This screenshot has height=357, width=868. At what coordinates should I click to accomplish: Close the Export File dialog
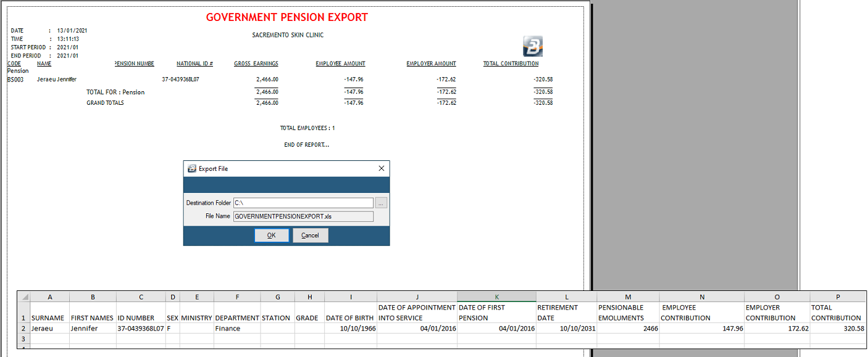(x=381, y=168)
